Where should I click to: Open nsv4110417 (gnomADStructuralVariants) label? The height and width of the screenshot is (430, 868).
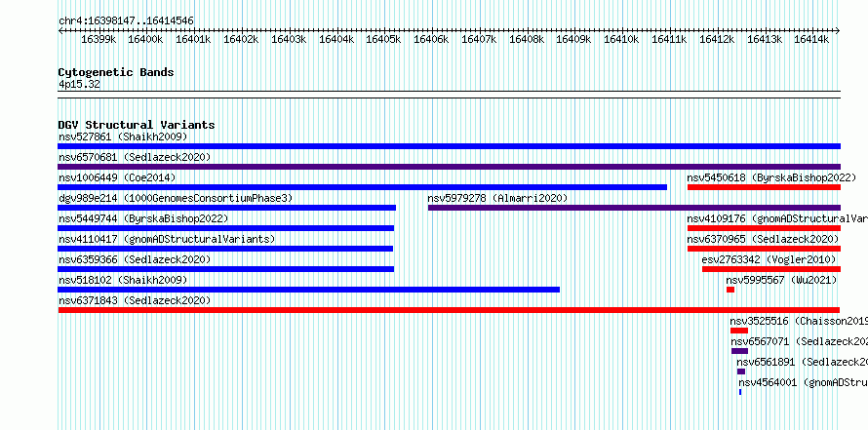tap(167, 239)
